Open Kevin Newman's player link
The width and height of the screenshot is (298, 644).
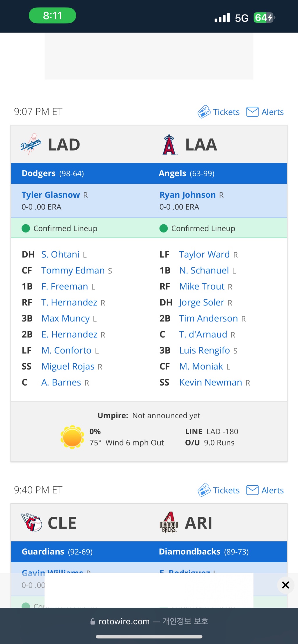click(210, 382)
